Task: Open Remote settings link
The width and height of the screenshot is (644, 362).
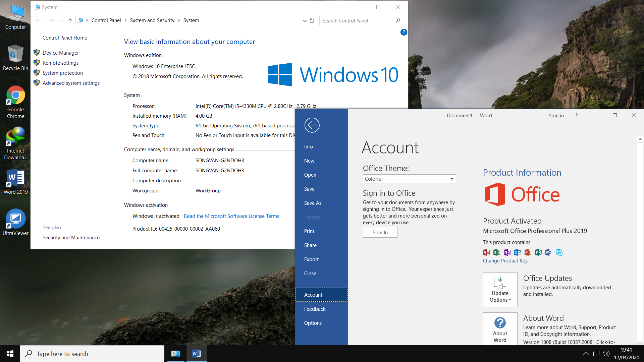Action: click(x=60, y=63)
